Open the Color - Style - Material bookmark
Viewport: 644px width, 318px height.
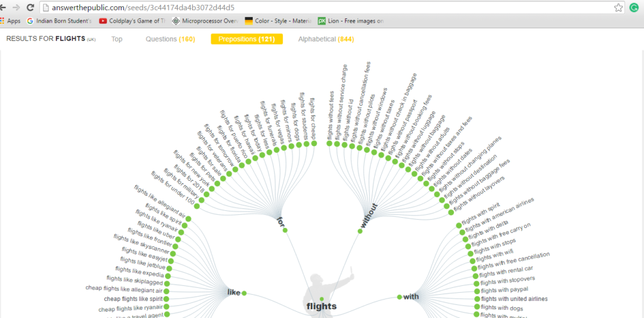(279, 21)
